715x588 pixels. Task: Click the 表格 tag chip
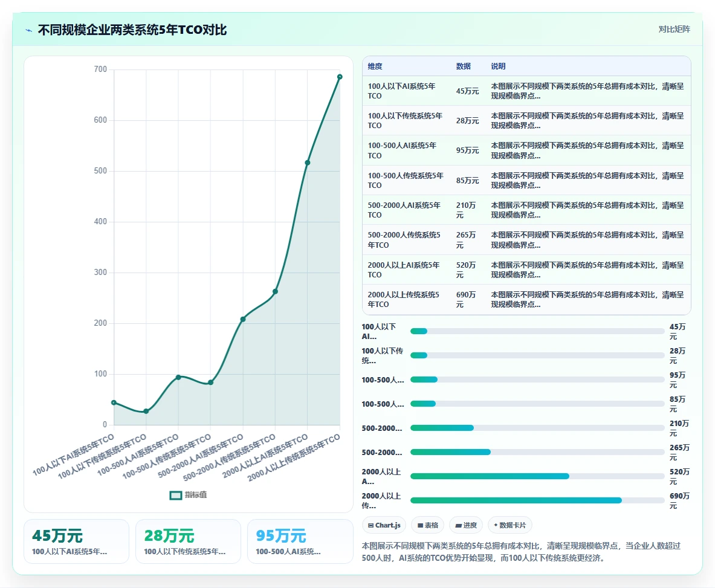(x=428, y=525)
